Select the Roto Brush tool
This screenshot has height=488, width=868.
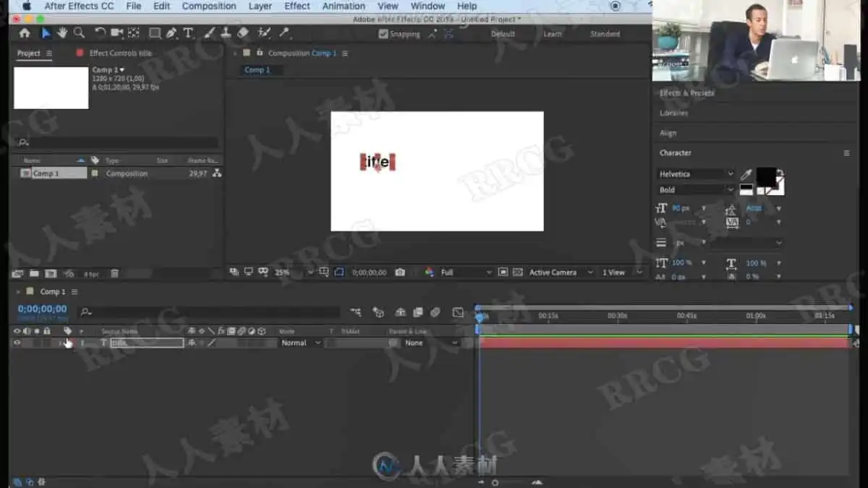click(x=264, y=33)
